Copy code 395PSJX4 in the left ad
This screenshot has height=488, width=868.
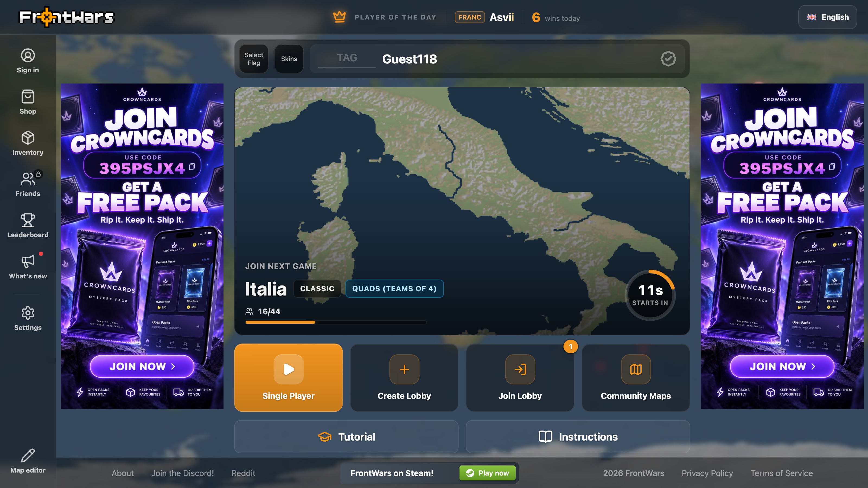tap(192, 167)
